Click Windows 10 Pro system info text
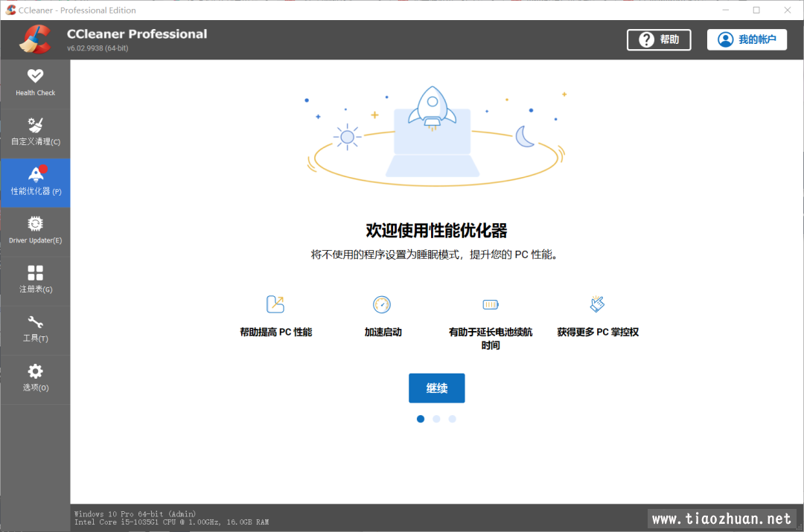The height and width of the screenshot is (532, 804). [135, 513]
